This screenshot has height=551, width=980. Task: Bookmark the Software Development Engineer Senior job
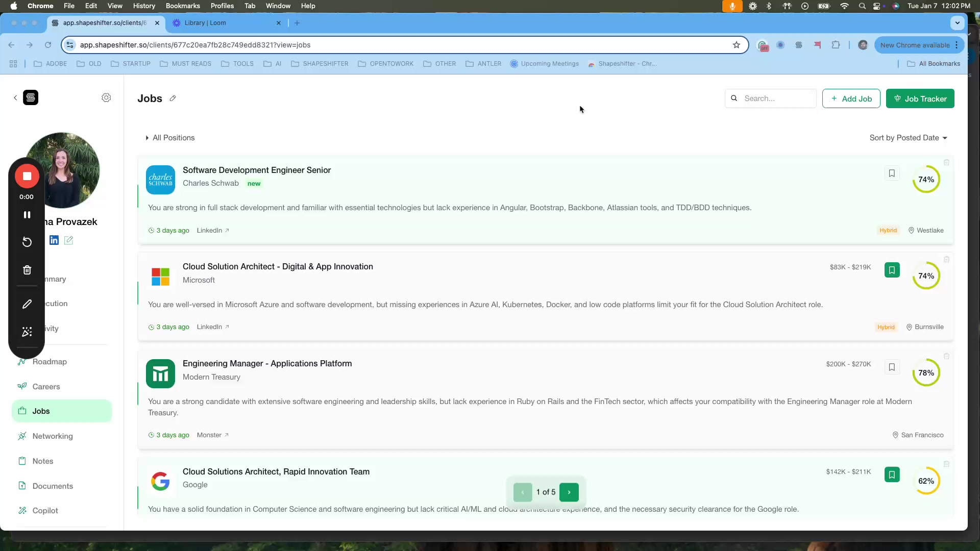pos(892,173)
